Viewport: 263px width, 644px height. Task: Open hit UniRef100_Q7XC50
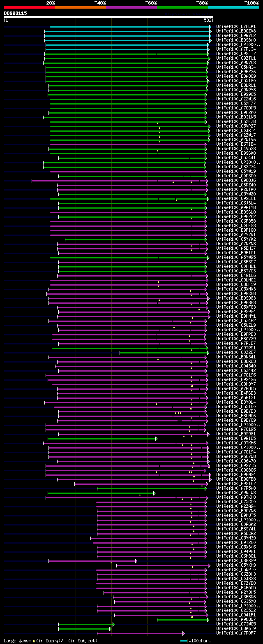(x=235, y=502)
